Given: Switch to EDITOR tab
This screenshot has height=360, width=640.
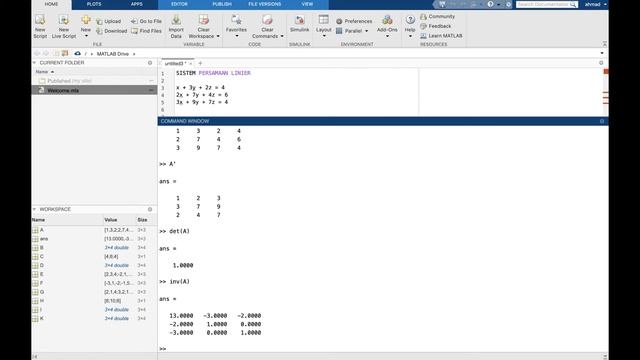Looking at the screenshot, I should [179, 4].
